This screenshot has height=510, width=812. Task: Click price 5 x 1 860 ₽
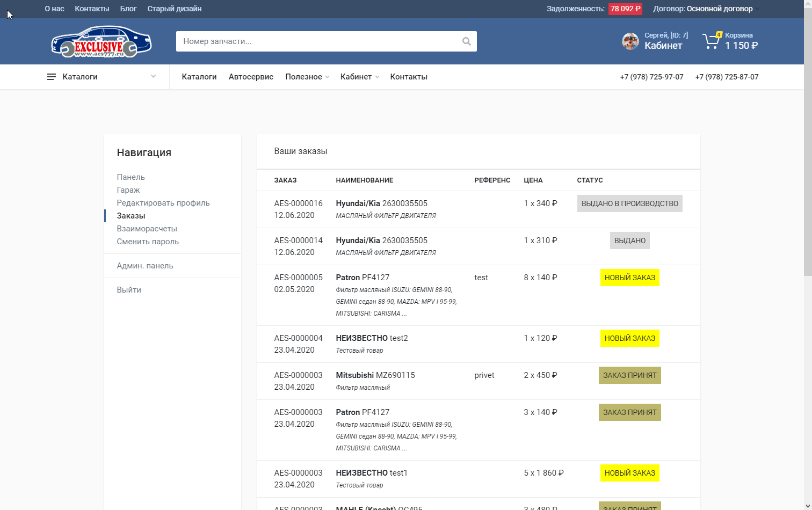pyautogui.click(x=543, y=473)
